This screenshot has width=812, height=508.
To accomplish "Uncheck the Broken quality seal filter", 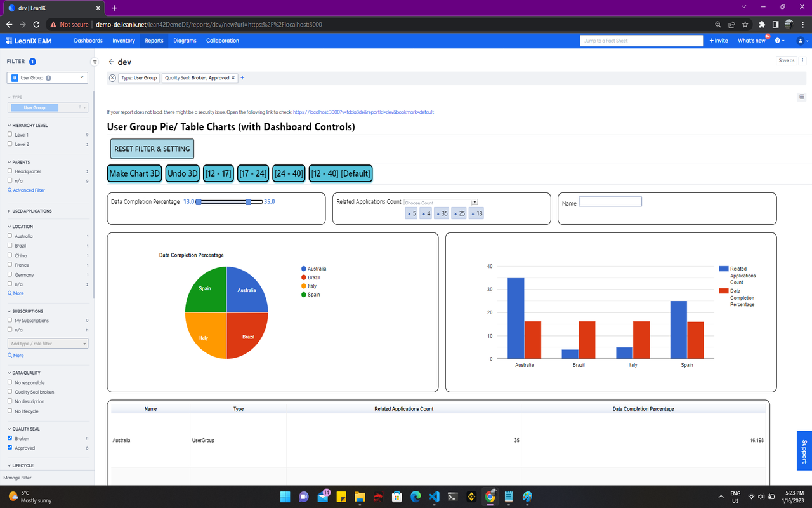I will [10, 438].
